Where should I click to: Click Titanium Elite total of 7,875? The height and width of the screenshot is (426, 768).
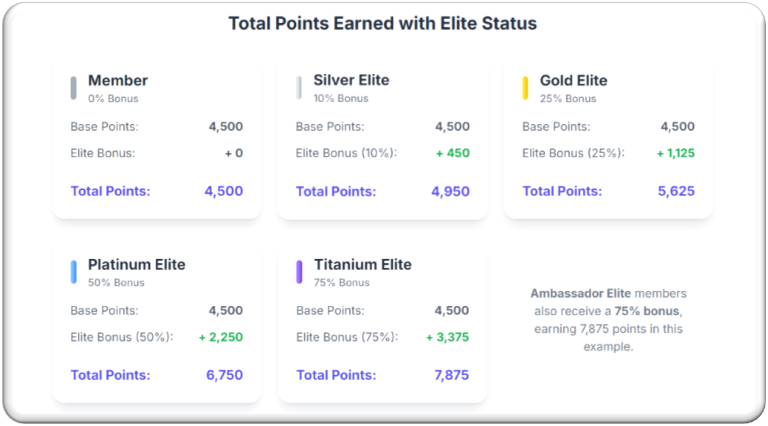click(450, 375)
